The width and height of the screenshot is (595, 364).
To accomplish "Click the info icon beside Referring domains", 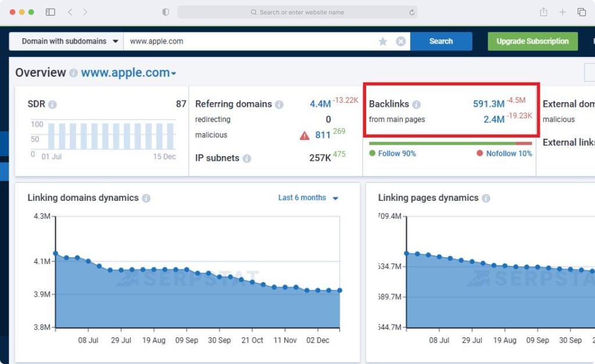I will [x=279, y=104].
